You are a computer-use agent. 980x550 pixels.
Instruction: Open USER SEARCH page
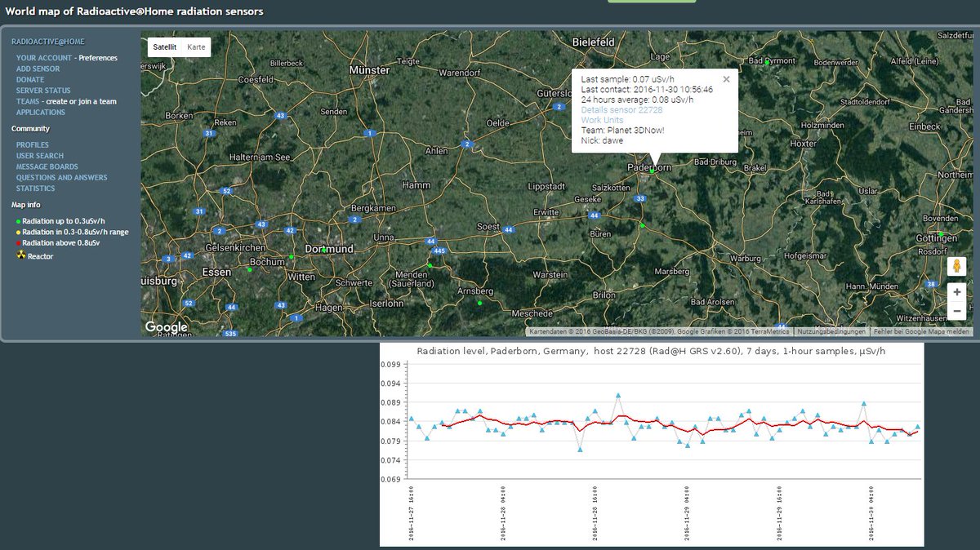point(40,156)
